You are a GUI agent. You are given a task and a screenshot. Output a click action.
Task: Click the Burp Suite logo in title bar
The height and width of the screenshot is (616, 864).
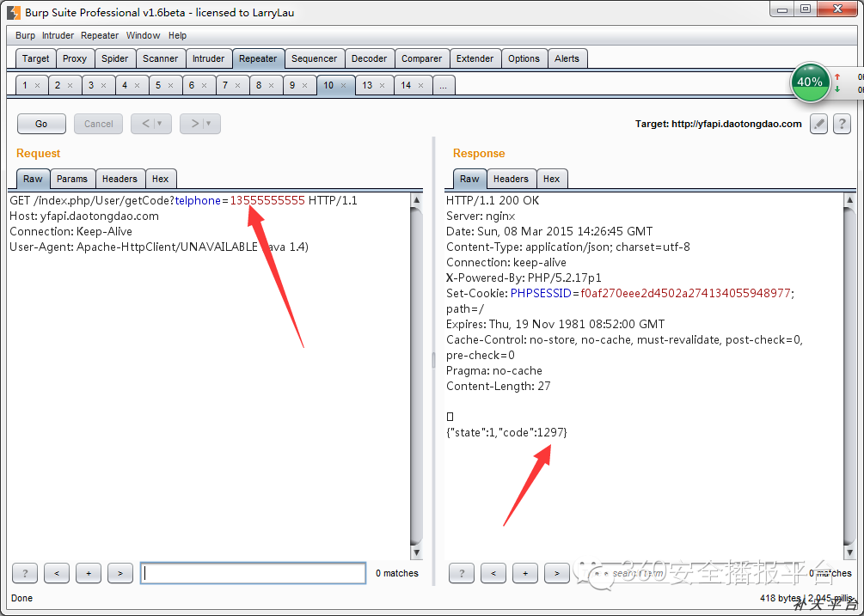pos(14,12)
